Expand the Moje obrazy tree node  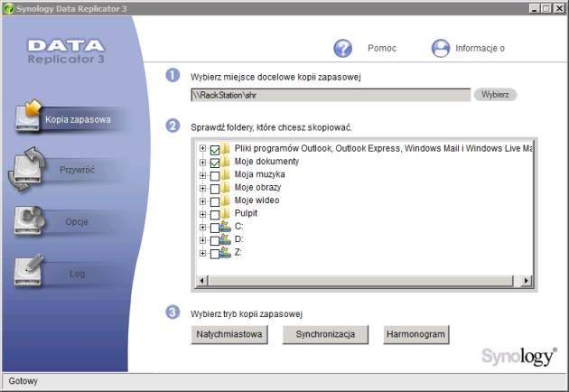202,189
